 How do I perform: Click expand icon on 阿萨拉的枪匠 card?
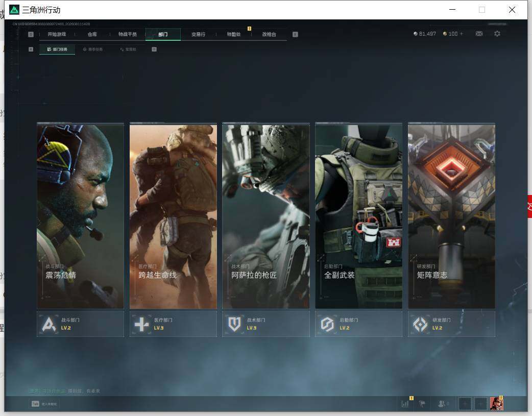pyautogui.click(x=228, y=258)
